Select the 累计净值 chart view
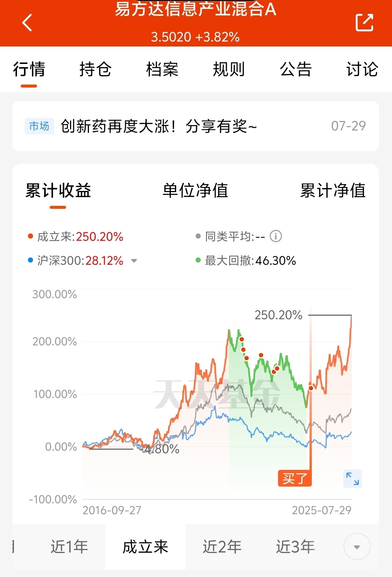This screenshot has width=392, height=577. coord(333,190)
